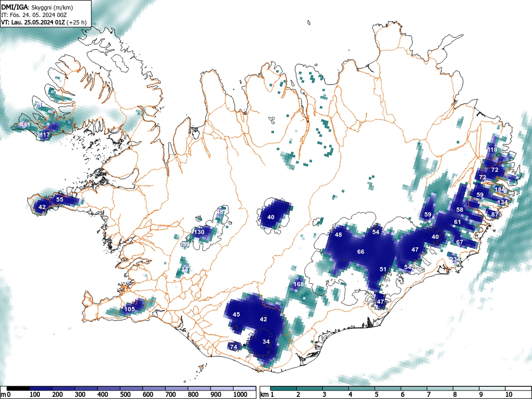
Task: Click the value 34 on the map
Action: [267, 342]
